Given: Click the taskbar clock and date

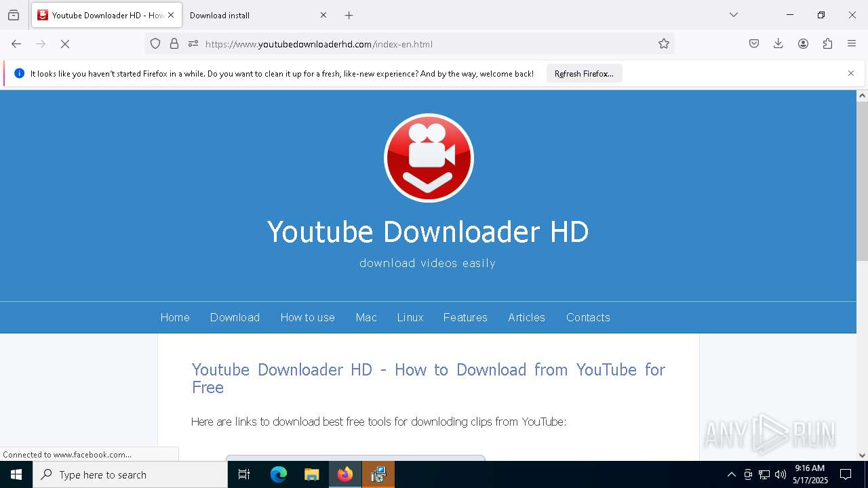Looking at the screenshot, I should coord(810,474).
